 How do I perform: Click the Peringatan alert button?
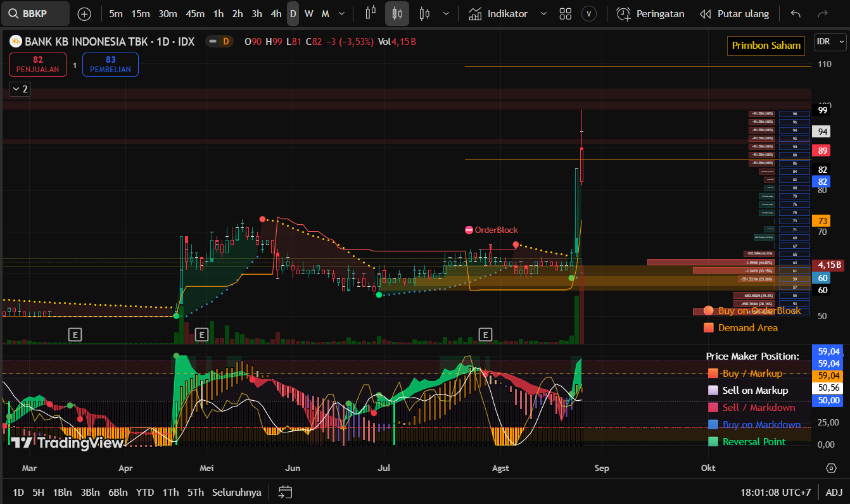click(650, 14)
